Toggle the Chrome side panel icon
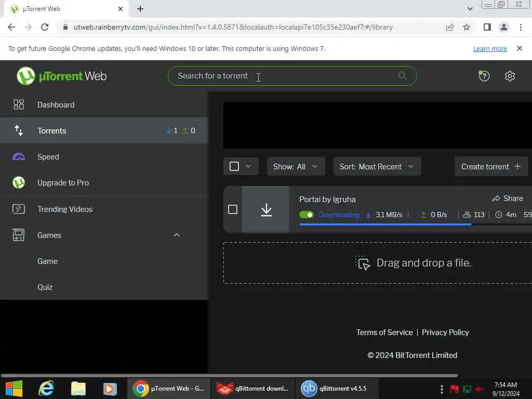532x399 pixels. click(487, 27)
